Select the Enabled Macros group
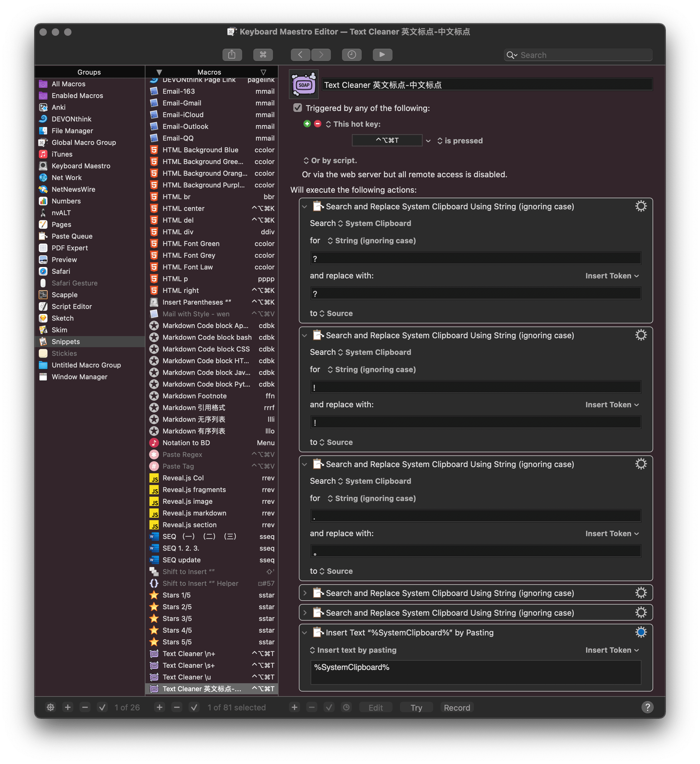 point(90,96)
